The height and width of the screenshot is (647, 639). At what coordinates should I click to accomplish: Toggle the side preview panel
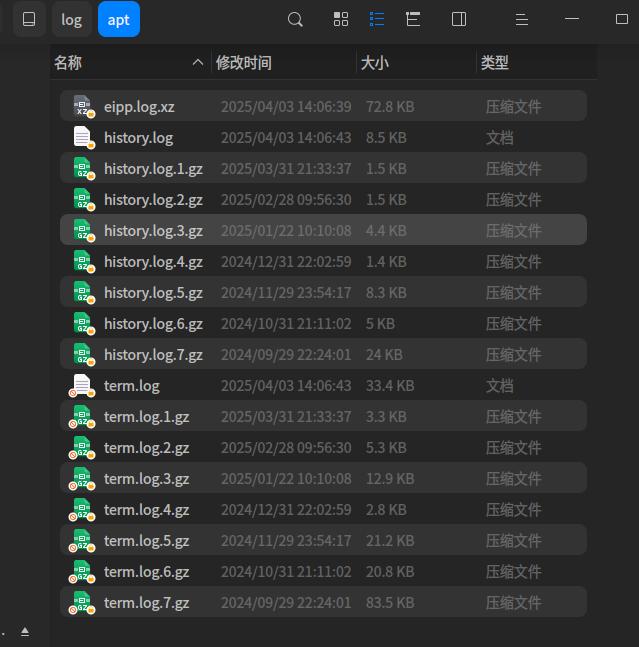tap(459, 19)
